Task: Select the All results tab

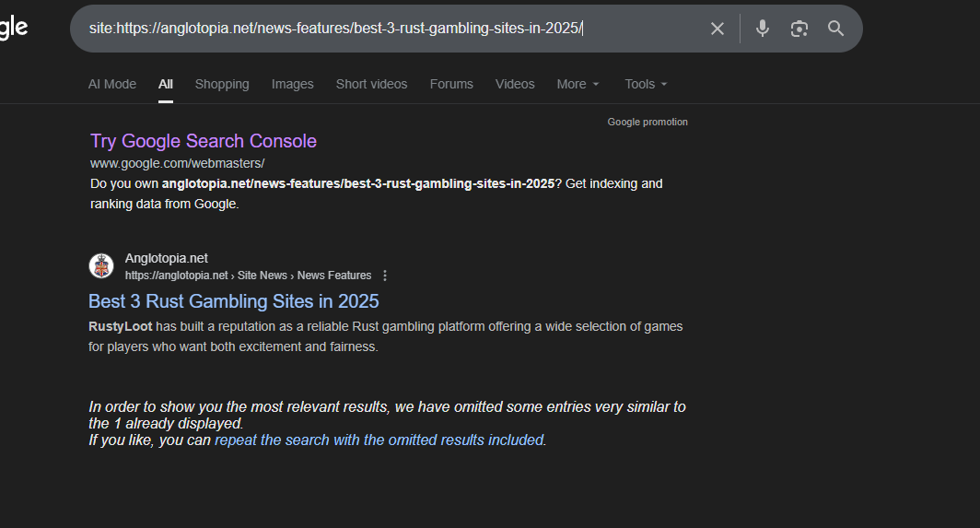Action: coord(166,84)
